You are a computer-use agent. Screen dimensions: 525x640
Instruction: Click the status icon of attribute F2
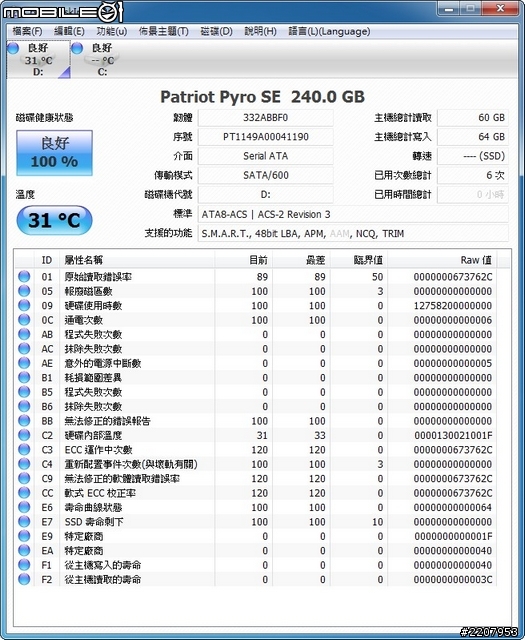pos(24,579)
